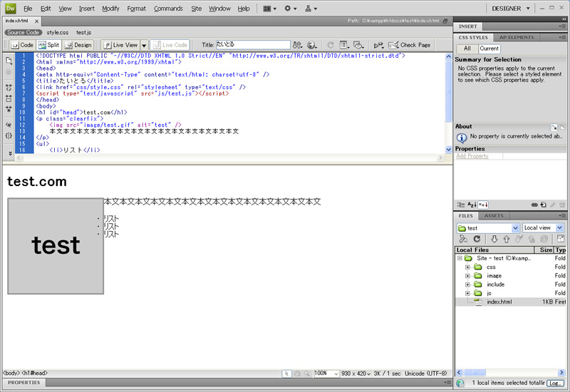This screenshot has height=392, width=570.
Task: Click Expand All icon in the code toolbar
Action: click(9, 109)
